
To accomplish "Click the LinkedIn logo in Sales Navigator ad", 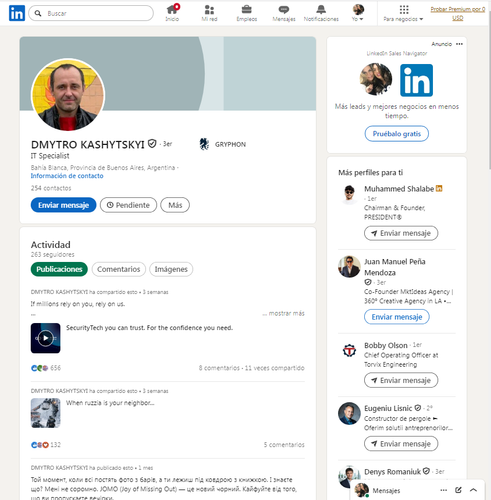I will pyautogui.click(x=416, y=80).
